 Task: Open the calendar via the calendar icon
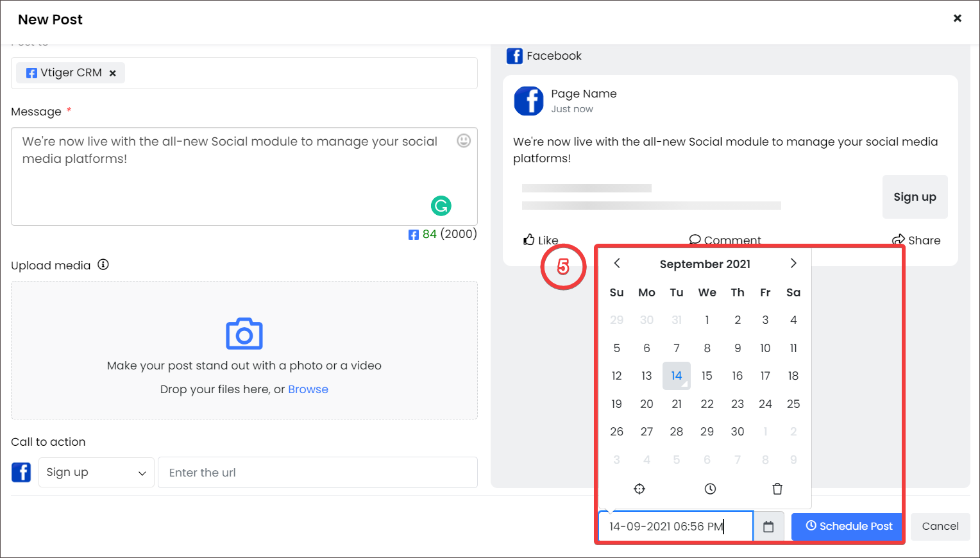768,526
